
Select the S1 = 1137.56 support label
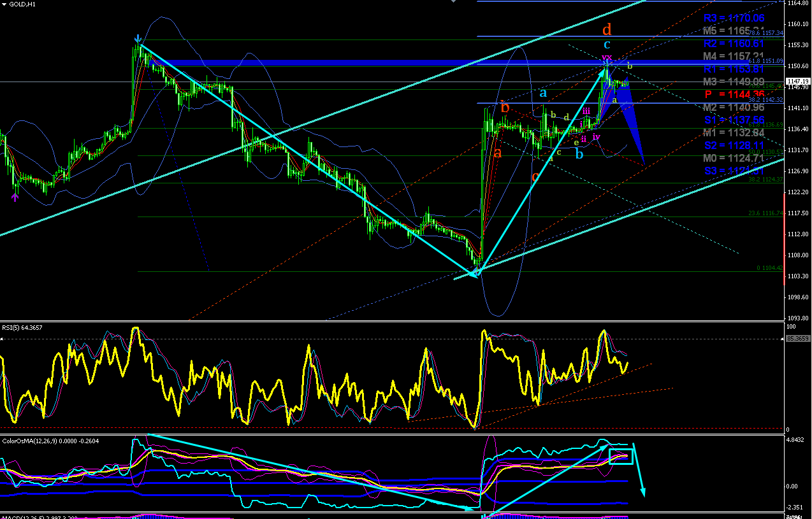(x=734, y=120)
